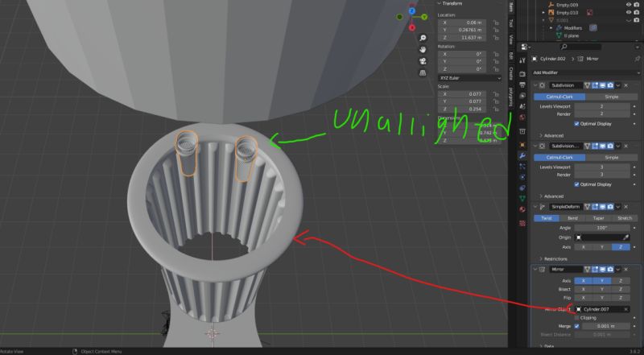Open the View Layer properties tab icon

[522, 95]
